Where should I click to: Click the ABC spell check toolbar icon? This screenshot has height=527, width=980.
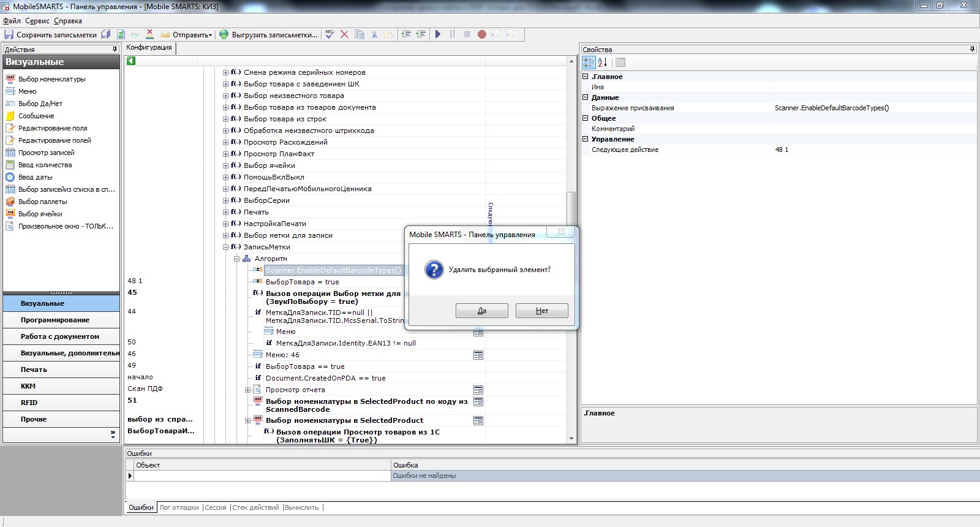[330, 34]
